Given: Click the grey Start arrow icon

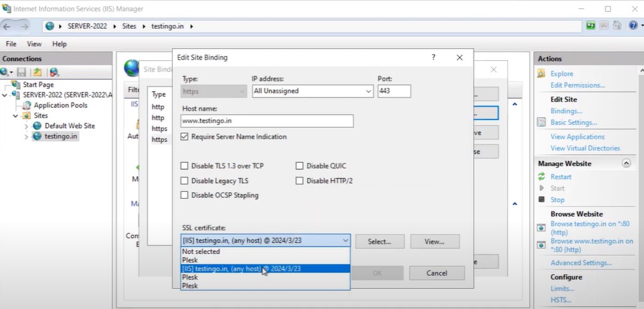Looking at the screenshot, I should 541,188.
